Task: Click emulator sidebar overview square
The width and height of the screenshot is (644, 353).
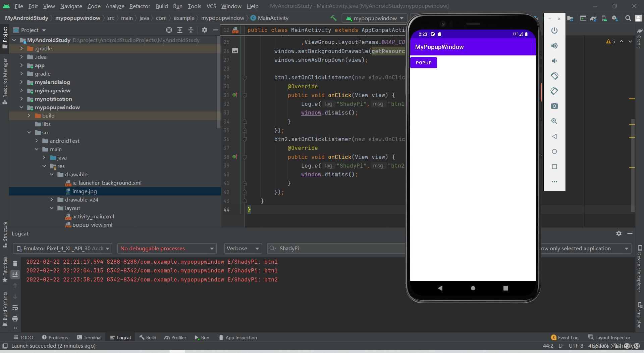Action: coord(554,167)
